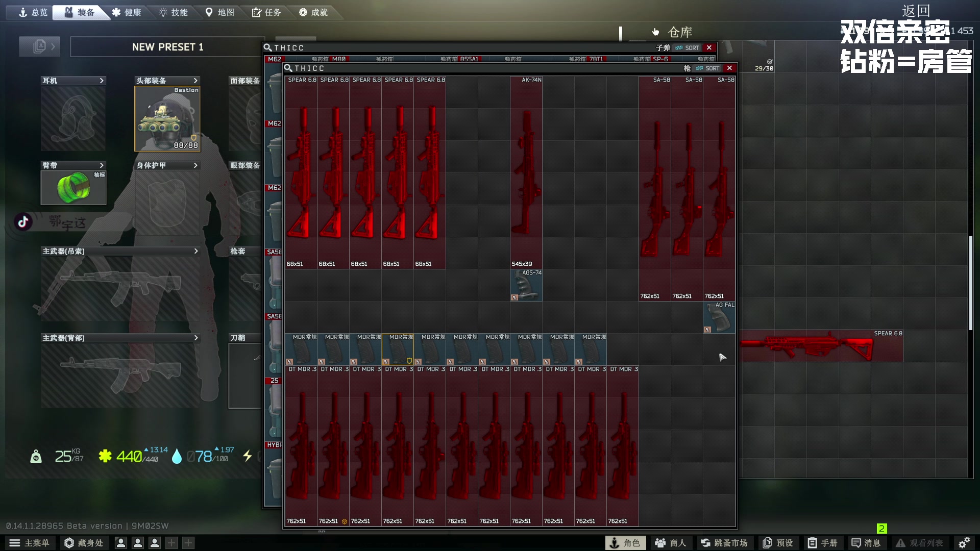Select the highlighted MDR常规 grip item
Screen dimensions: 980x551
[x=398, y=349]
